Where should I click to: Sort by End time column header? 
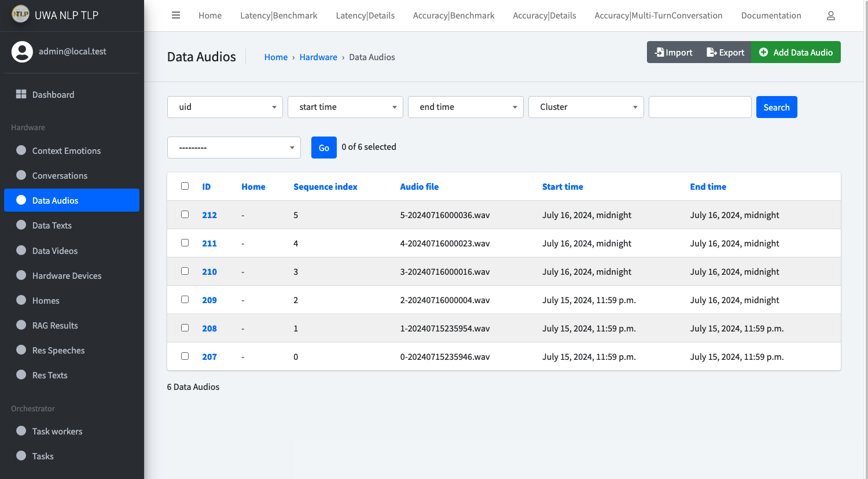point(708,187)
